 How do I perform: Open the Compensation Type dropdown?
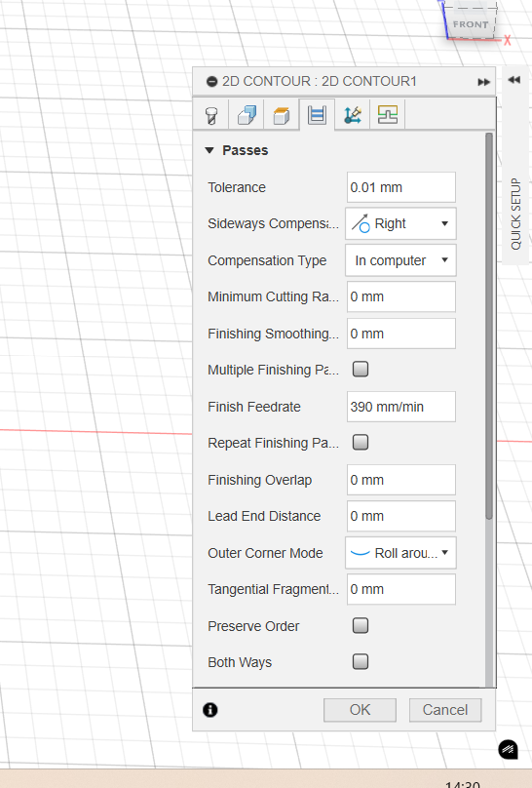coord(400,260)
